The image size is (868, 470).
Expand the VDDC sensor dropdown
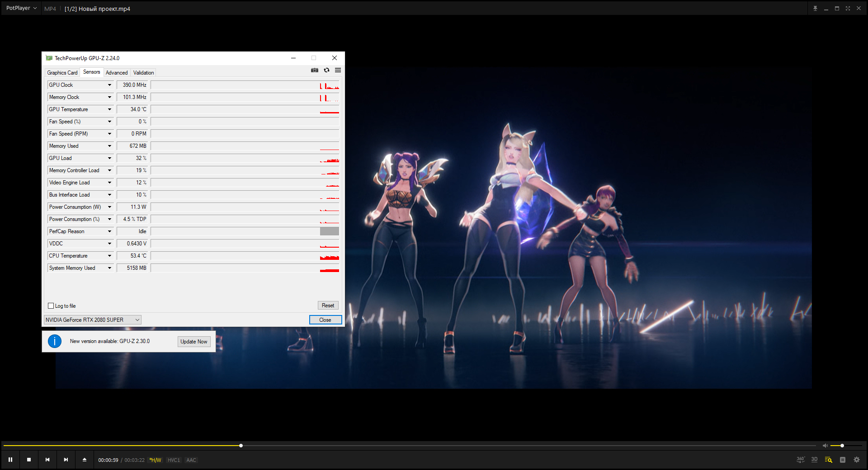[x=109, y=244]
